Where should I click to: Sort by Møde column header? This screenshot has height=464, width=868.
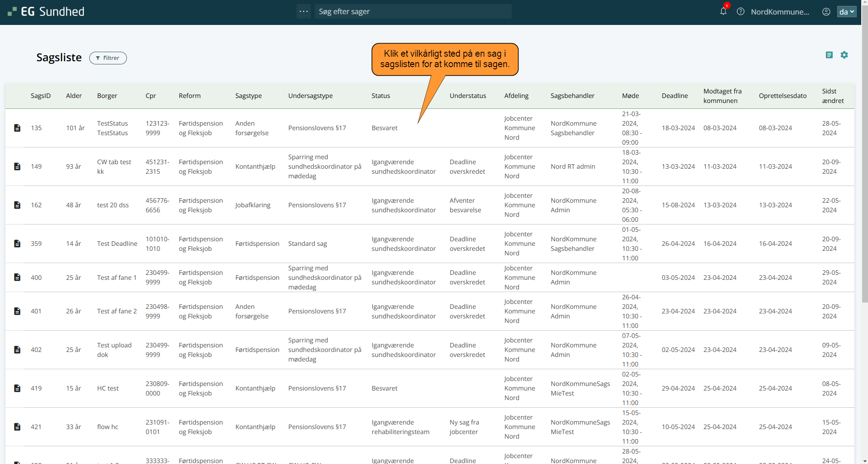[630, 96]
